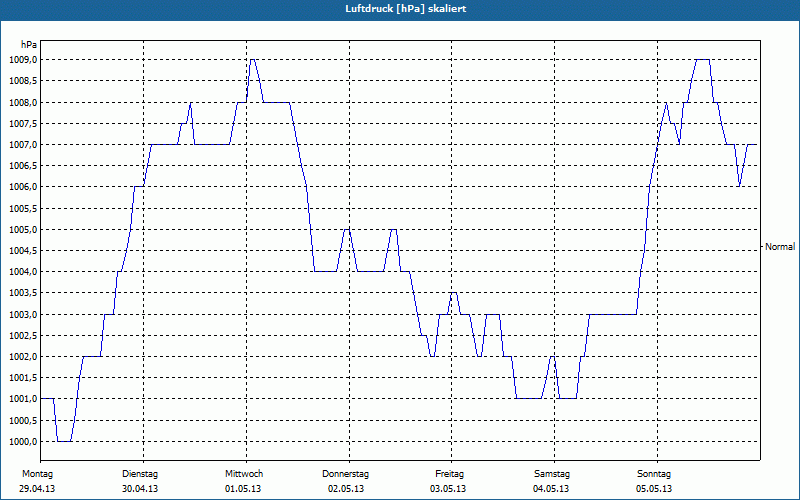Click the 1000,5 axis value
This screenshot has width=800, height=500.
point(23,420)
